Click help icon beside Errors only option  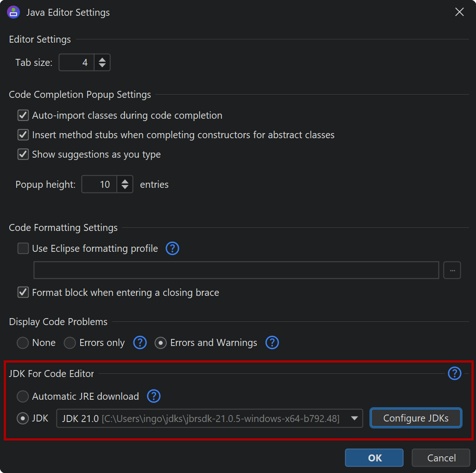pos(140,343)
